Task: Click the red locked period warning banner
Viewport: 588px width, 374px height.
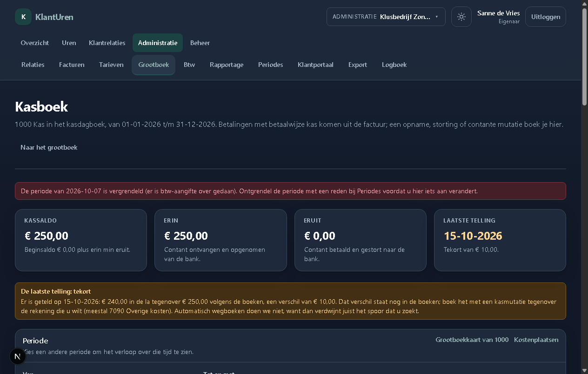Action: [x=290, y=191]
